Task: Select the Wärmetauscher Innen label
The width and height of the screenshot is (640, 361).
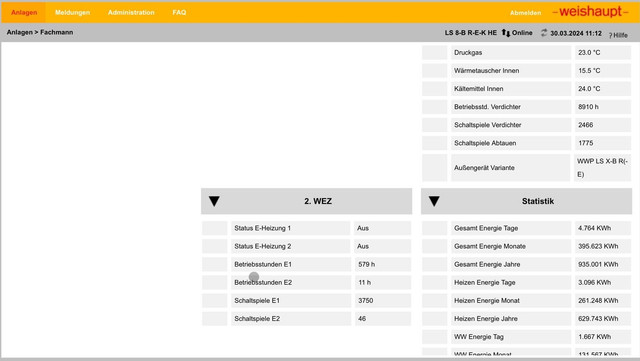Action: pyautogui.click(x=487, y=71)
